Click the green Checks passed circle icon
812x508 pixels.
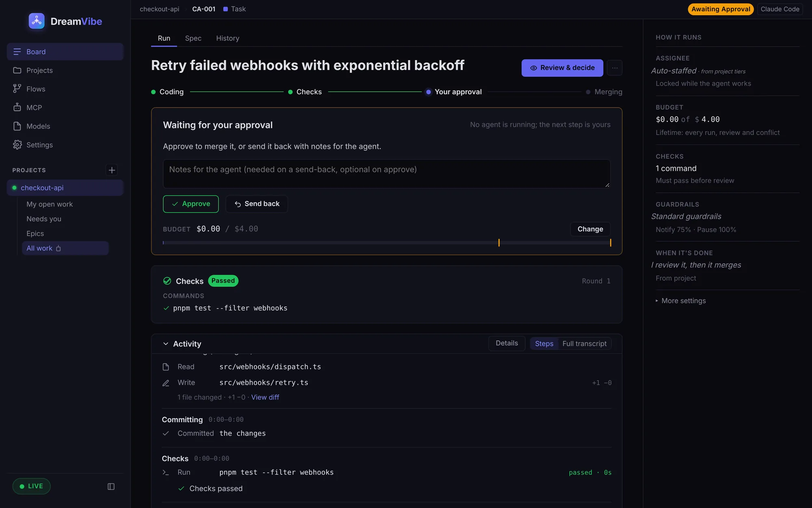tap(167, 281)
